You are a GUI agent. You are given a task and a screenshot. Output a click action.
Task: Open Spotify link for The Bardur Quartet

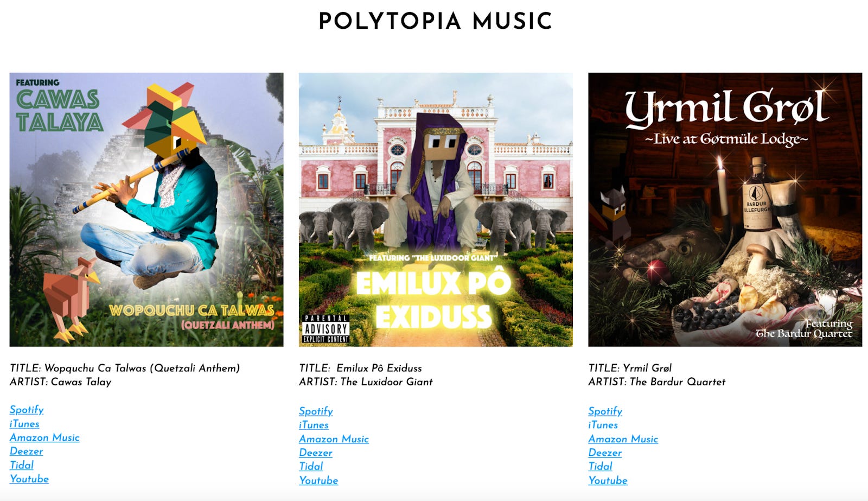click(x=605, y=411)
